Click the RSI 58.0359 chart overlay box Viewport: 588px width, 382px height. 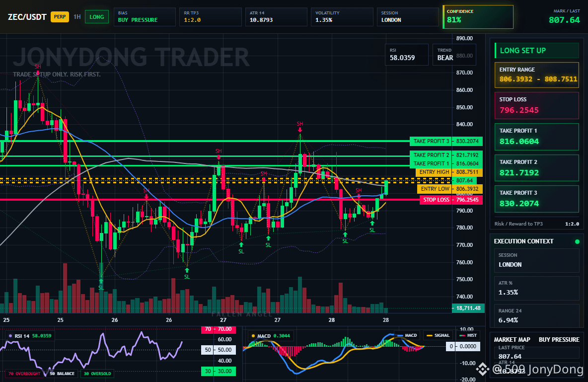point(407,55)
